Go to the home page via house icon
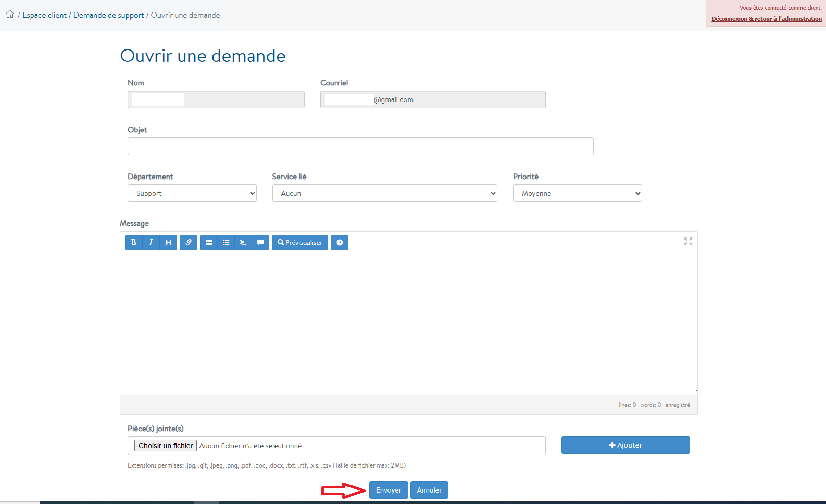The width and height of the screenshot is (826, 504). pyautogui.click(x=10, y=14)
